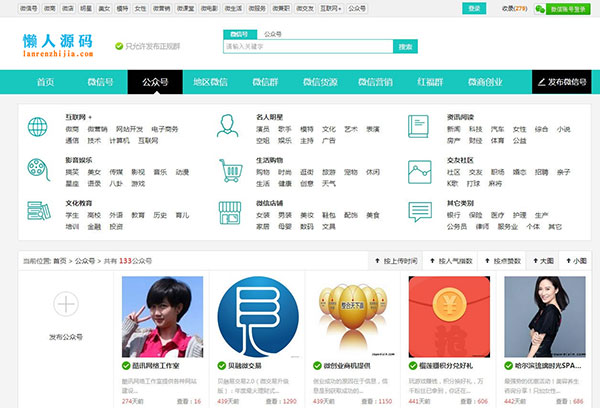Select the 微信号 search tab
This screenshot has height=408, width=600.
coord(240,34)
